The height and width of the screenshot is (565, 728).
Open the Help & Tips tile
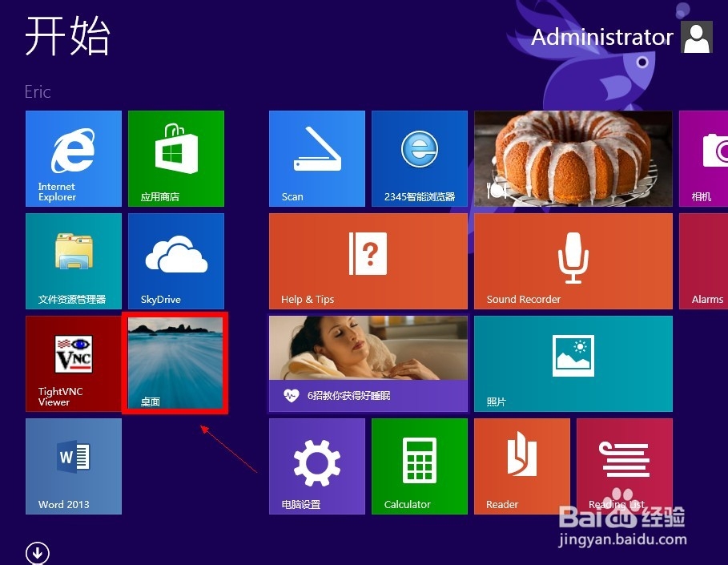tap(368, 260)
